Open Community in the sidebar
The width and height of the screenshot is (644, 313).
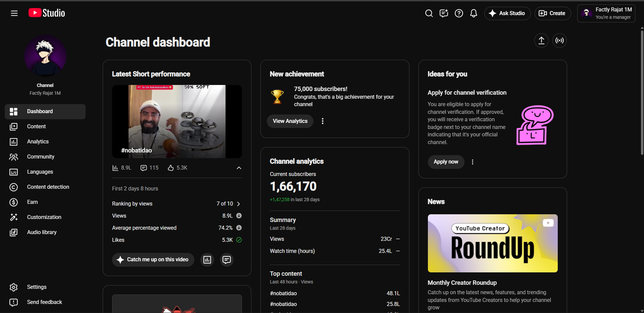(45, 157)
